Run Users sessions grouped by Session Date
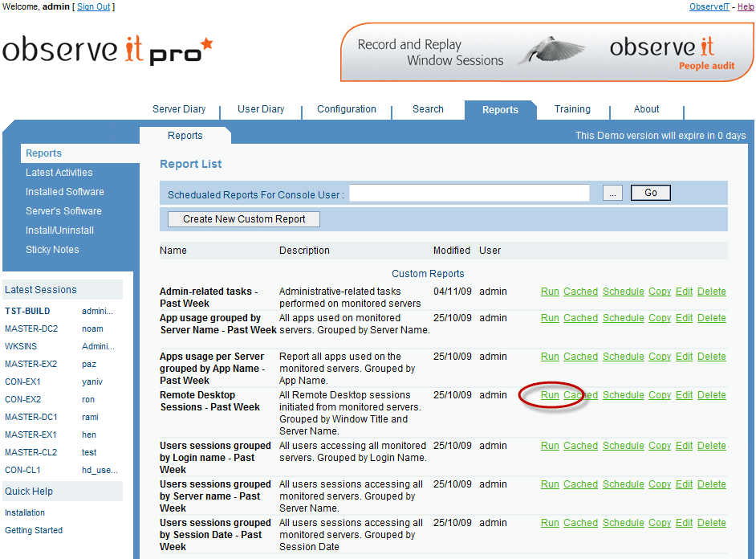Viewport: 756px width, 559px height. [550, 523]
